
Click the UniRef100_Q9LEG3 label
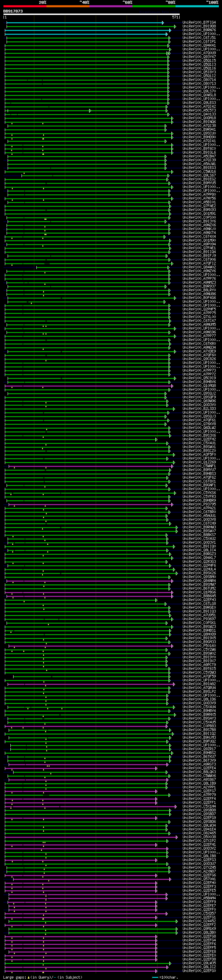[x=199, y=103]
